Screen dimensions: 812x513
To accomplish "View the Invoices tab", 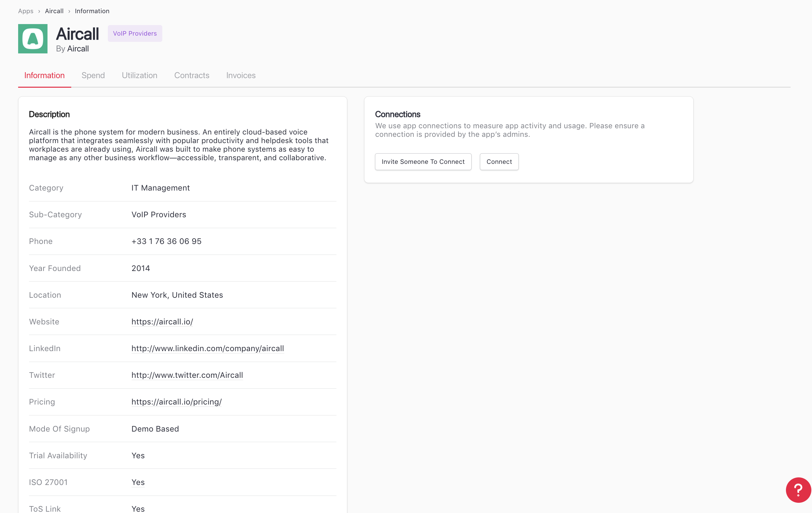I will pos(241,75).
